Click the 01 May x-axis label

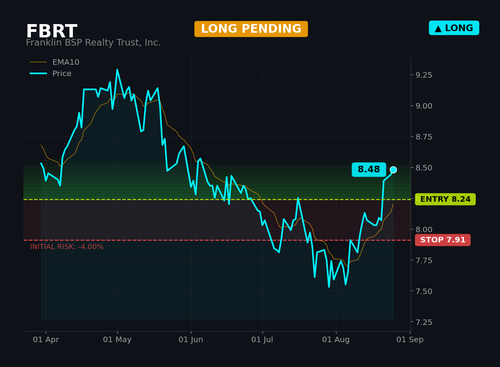pyautogui.click(x=117, y=339)
